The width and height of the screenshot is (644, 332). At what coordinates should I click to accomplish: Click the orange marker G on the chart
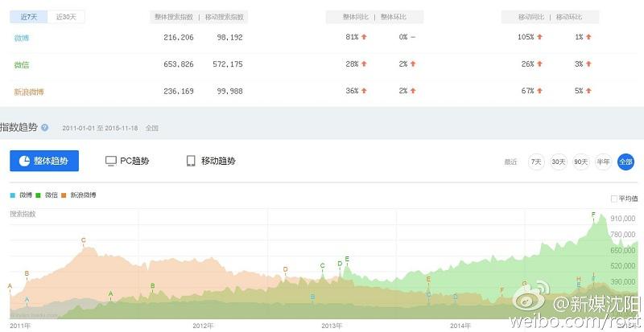point(524,284)
